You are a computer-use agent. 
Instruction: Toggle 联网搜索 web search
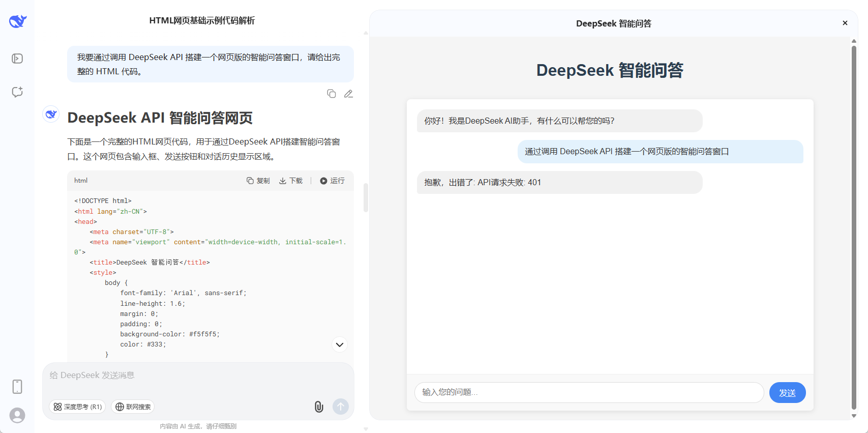pos(133,407)
